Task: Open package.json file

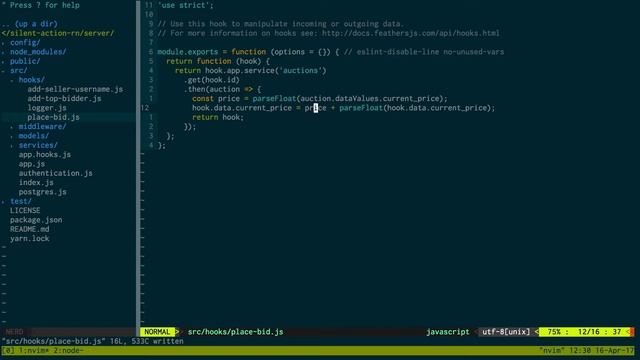Action: (x=36, y=220)
